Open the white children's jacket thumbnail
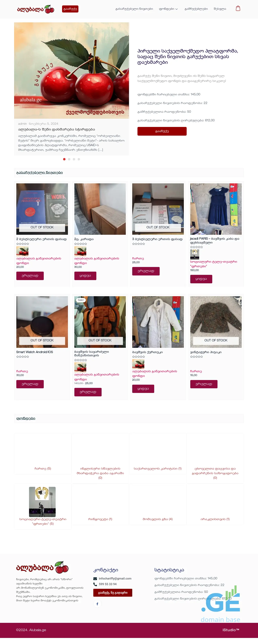This screenshot has height=644, width=258. pyautogui.click(x=158, y=322)
